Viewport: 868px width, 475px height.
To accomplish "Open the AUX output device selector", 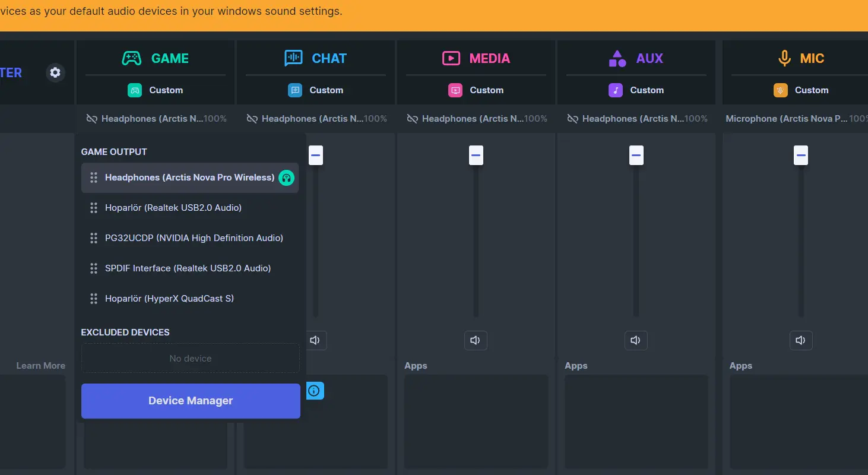I will pyautogui.click(x=637, y=119).
